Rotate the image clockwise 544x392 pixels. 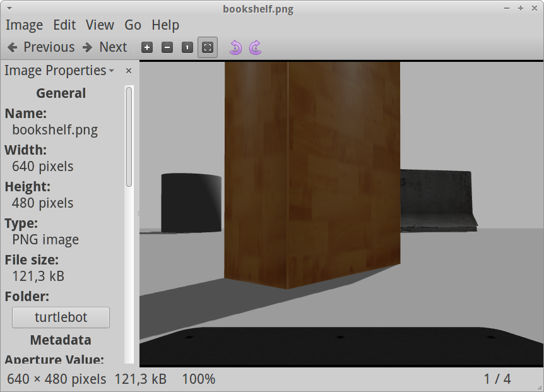click(255, 47)
